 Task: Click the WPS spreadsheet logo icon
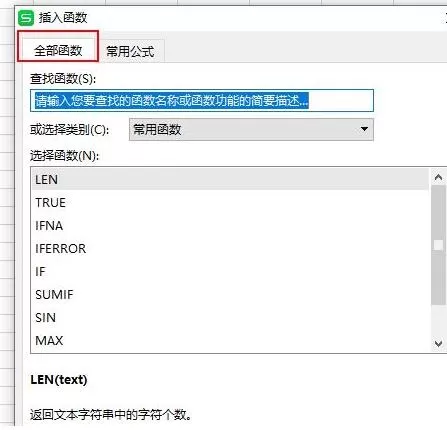(x=26, y=18)
